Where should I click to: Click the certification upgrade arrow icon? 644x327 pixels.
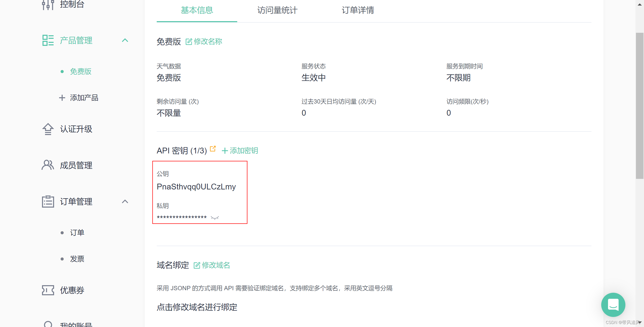48,129
